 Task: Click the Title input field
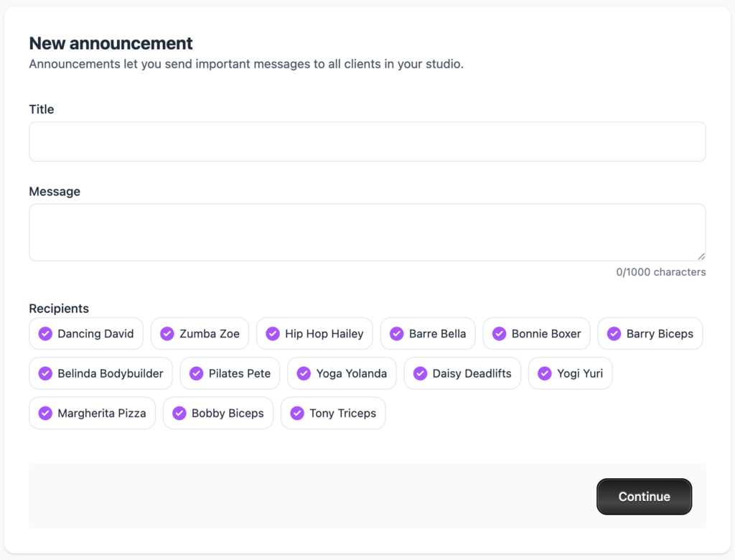coord(367,141)
